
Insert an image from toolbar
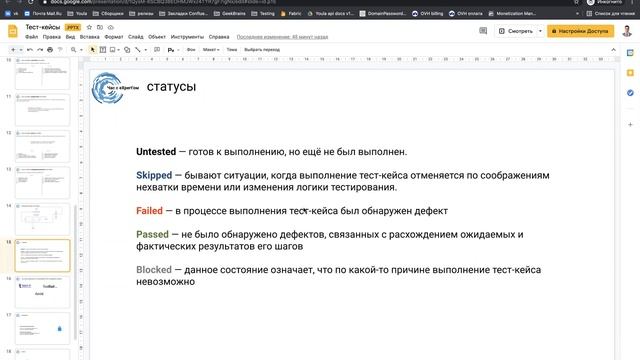[113, 50]
